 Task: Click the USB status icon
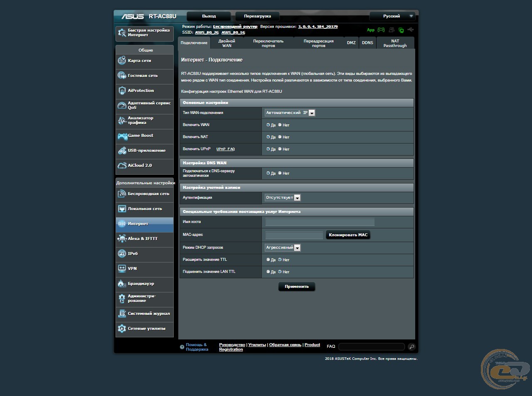click(x=411, y=30)
